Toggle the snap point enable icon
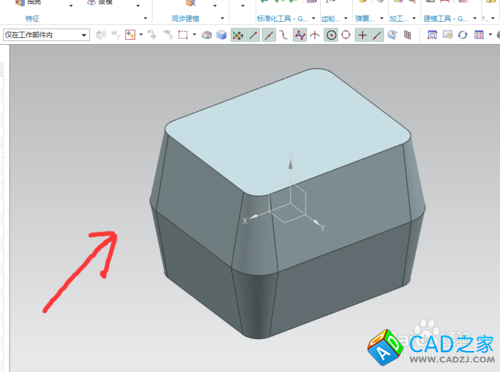The width and height of the screenshot is (500, 372). (238, 35)
